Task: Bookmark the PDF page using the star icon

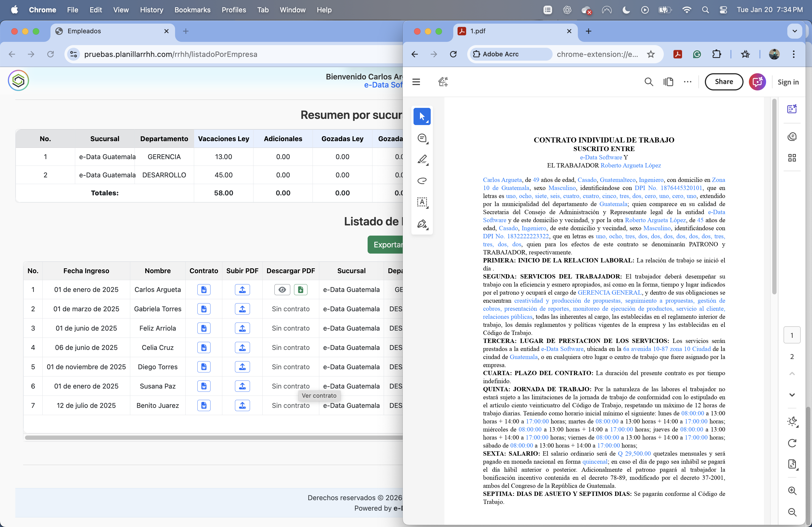Action: point(651,54)
